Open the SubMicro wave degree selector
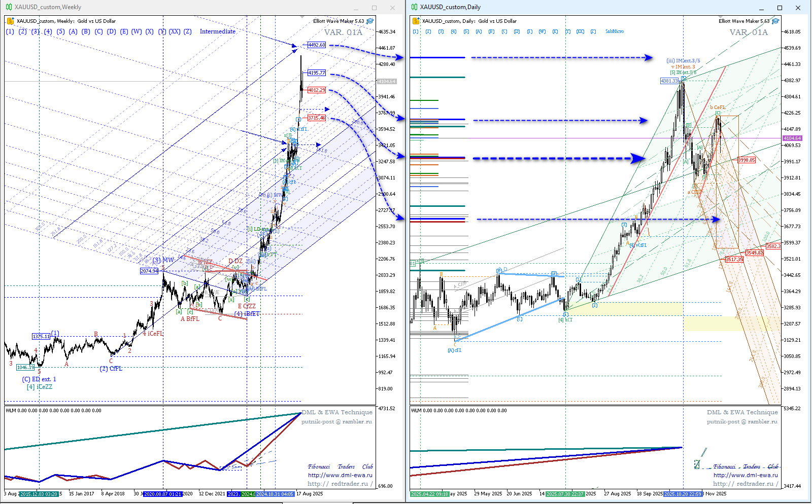This screenshot has height=504, width=812. (614, 31)
